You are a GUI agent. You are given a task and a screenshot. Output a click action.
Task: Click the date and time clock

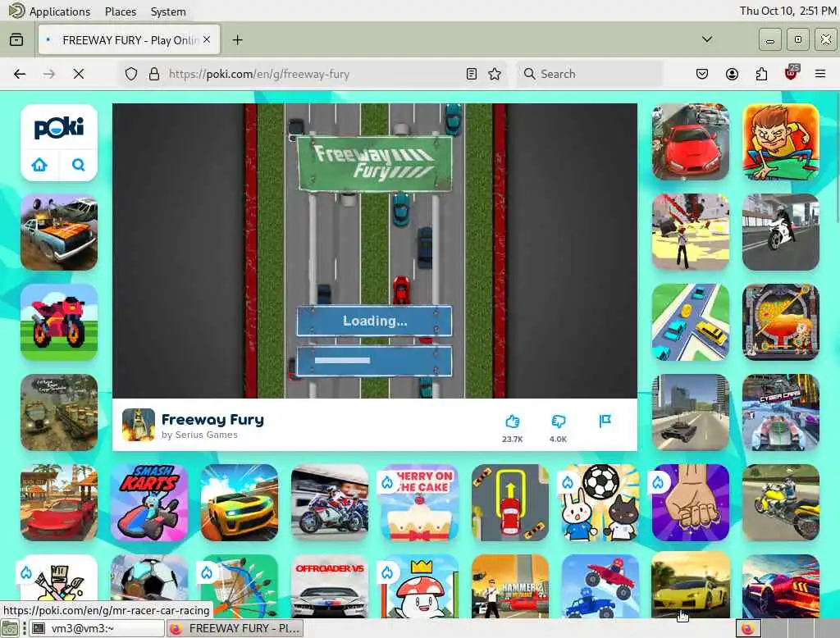(787, 11)
